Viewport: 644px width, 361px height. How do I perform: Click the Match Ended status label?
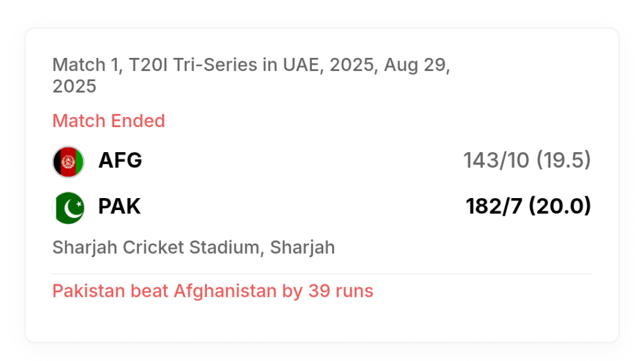(x=108, y=121)
